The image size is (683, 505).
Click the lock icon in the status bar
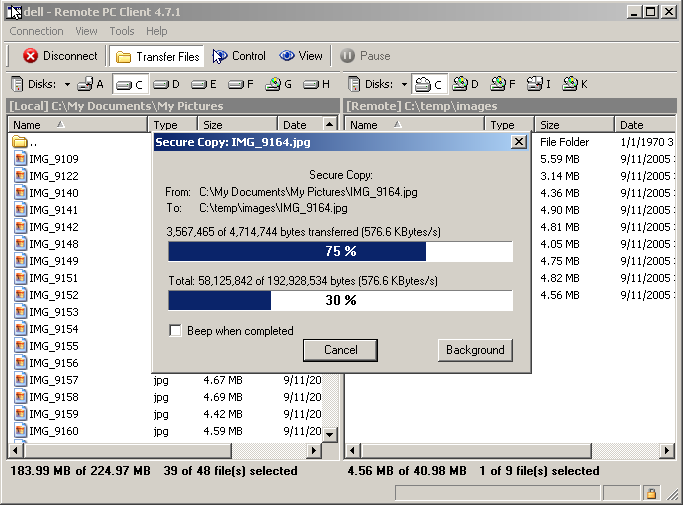tap(651, 493)
